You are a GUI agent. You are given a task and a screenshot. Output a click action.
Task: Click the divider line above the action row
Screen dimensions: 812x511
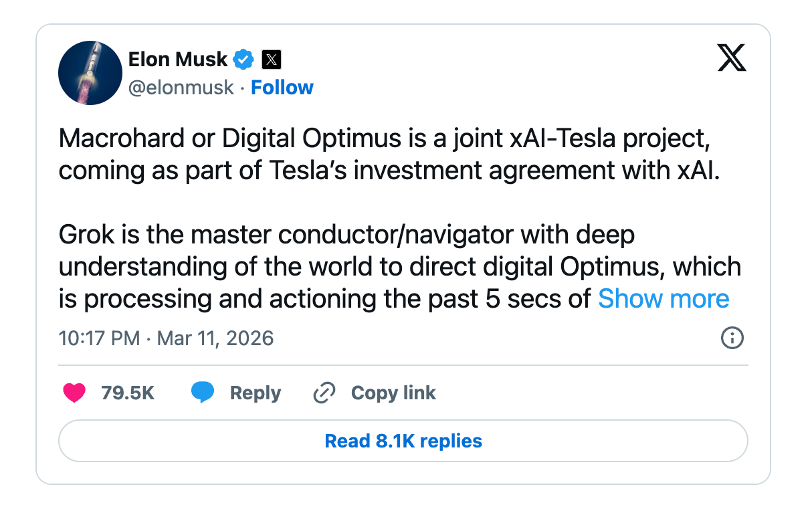point(403,365)
